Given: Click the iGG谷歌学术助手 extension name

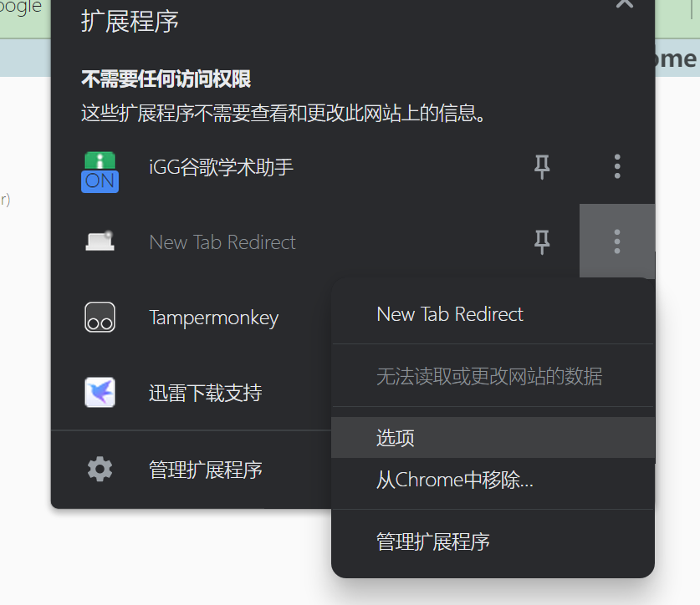Looking at the screenshot, I should coord(221,167).
